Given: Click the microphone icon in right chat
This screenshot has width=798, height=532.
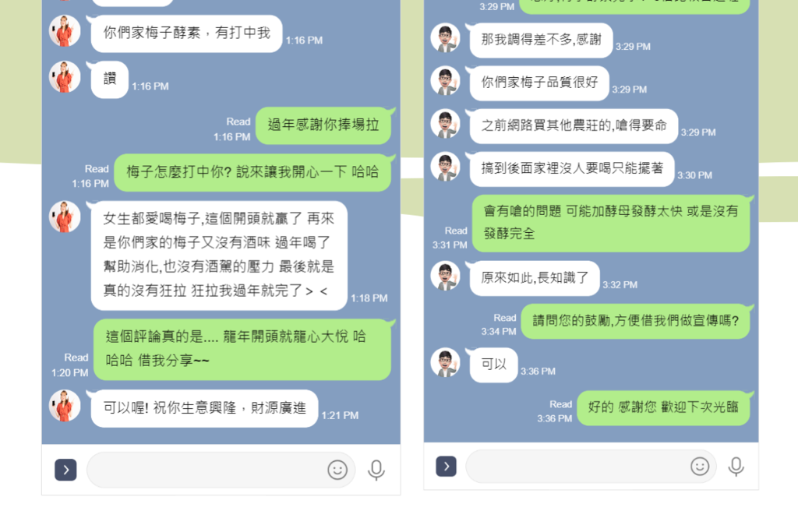Looking at the screenshot, I should (x=736, y=467).
